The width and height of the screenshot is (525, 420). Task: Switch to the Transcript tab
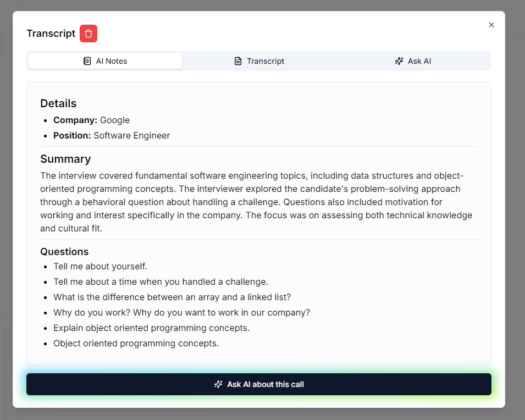(x=258, y=60)
